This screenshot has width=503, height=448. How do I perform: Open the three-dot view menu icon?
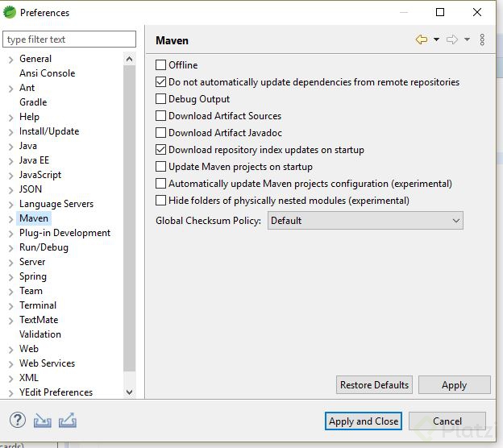coord(482,39)
